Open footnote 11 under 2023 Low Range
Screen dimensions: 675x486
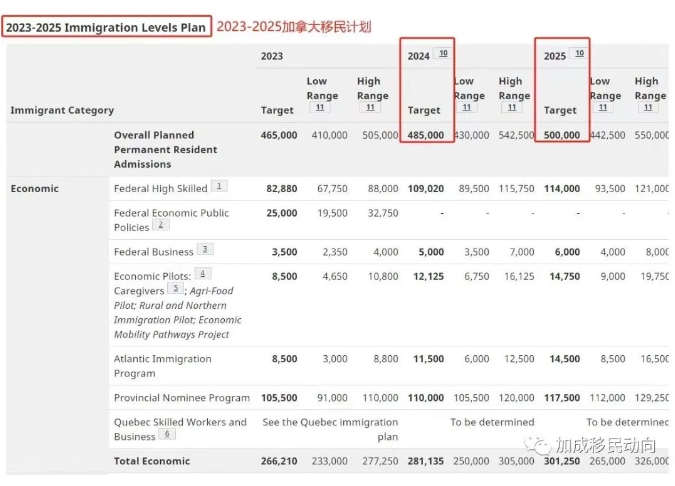320,108
